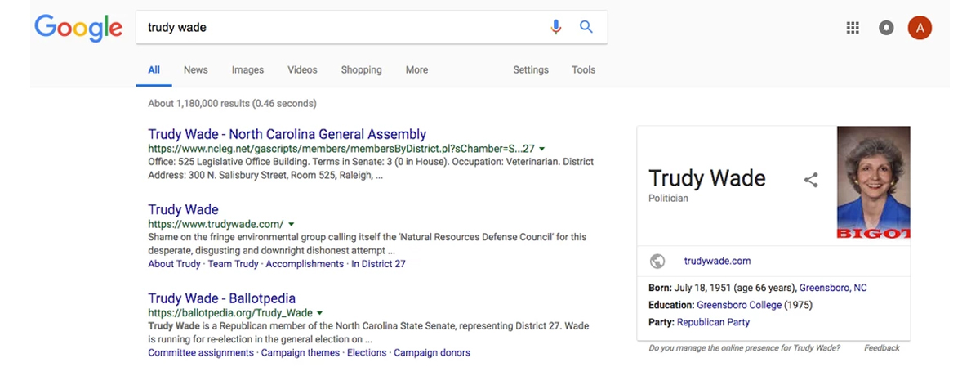Focus the search box containing 'trudy wade'

(343, 27)
